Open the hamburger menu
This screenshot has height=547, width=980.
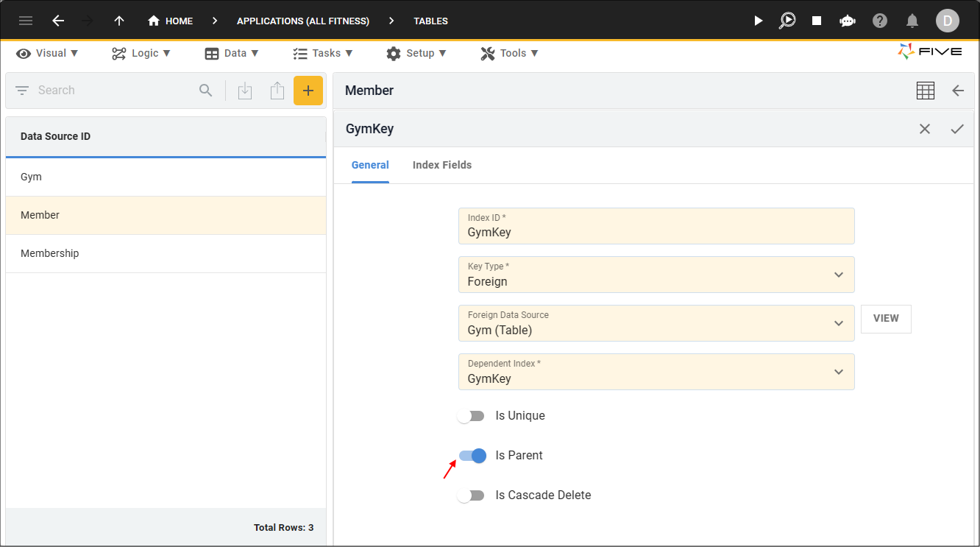pyautogui.click(x=26, y=21)
